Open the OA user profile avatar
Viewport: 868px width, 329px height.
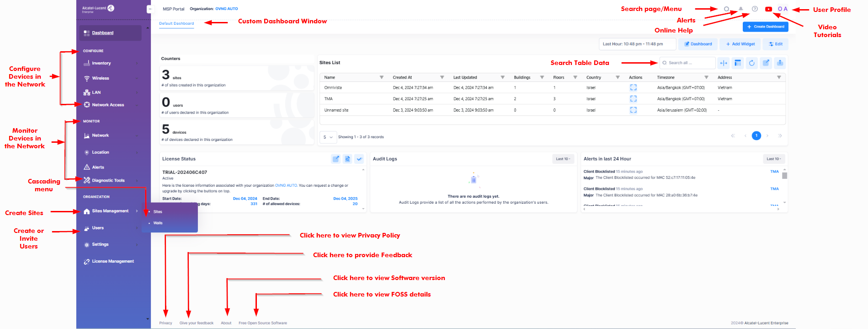(783, 9)
